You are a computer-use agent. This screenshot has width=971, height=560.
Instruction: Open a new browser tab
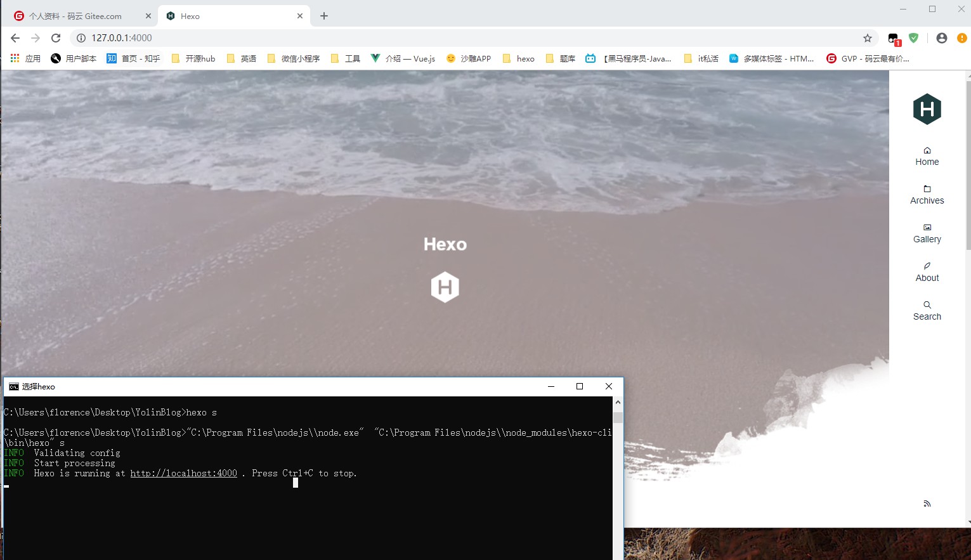(x=324, y=16)
